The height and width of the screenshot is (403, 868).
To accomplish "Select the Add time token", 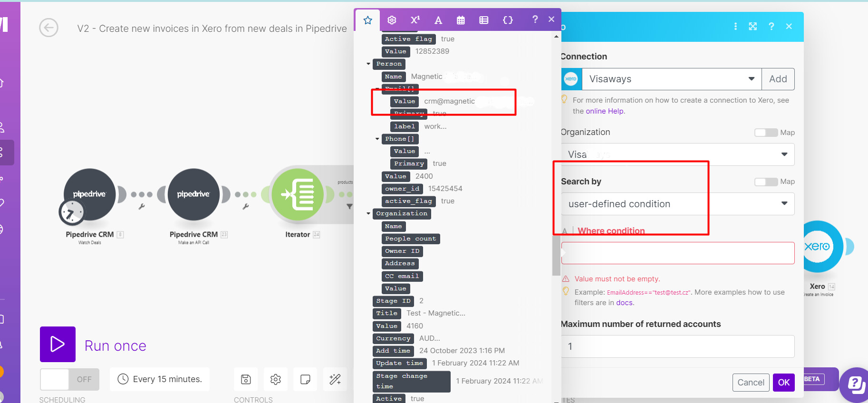I will pos(393,351).
